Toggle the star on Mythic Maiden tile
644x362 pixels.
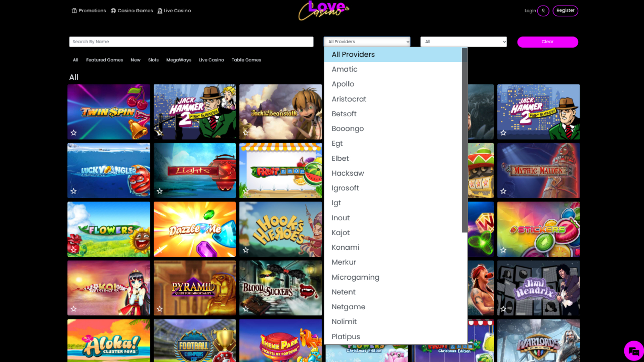click(503, 191)
